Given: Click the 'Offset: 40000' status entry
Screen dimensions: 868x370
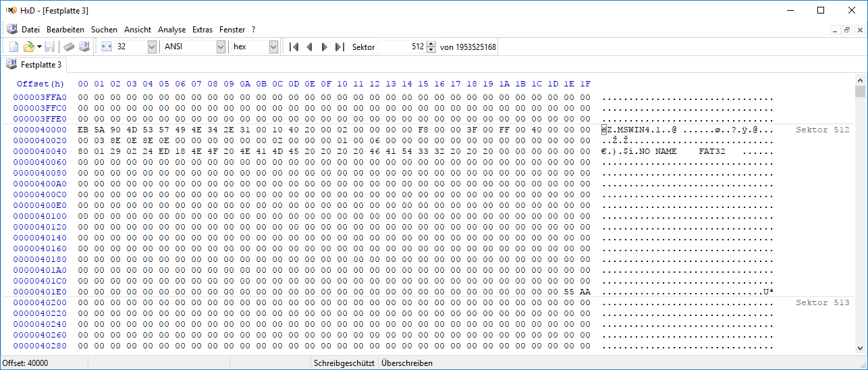Looking at the screenshot, I should click(x=26, y=363).
